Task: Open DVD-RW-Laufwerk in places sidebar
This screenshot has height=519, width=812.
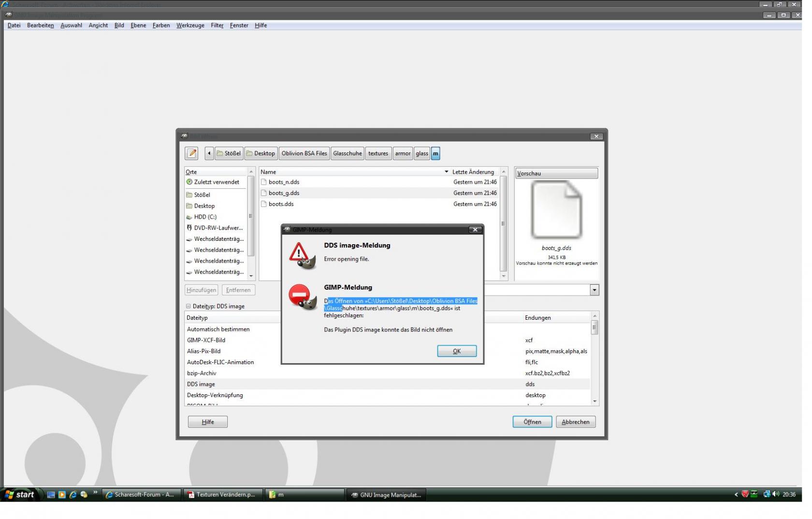Action: [218, 228]
